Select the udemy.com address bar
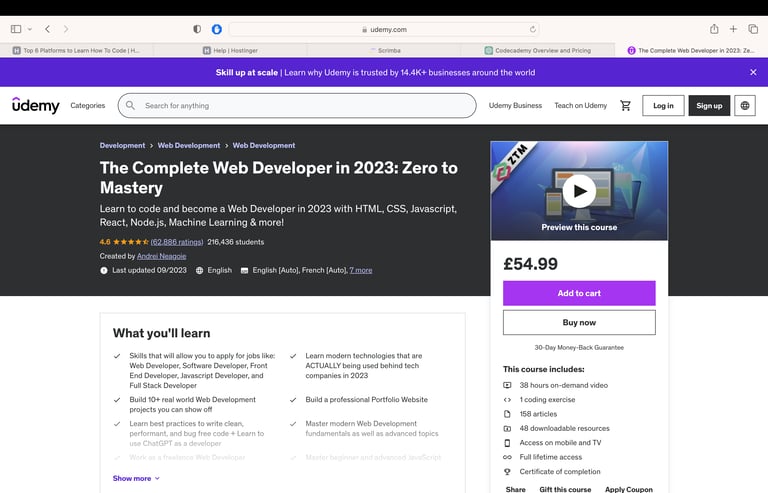 [x=384, y=29]
